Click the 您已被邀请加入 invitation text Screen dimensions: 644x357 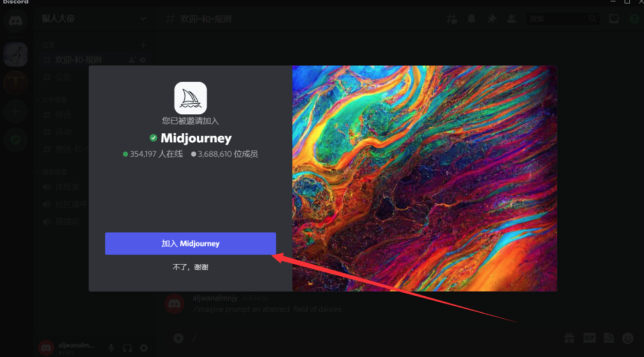pos(190,121)
